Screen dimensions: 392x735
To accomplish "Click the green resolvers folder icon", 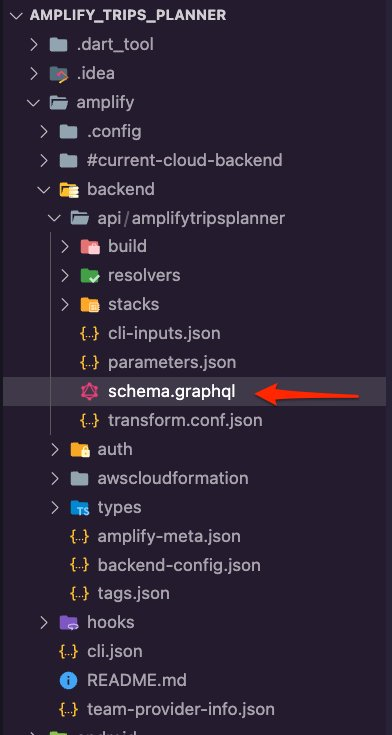I will click(90, 276).
